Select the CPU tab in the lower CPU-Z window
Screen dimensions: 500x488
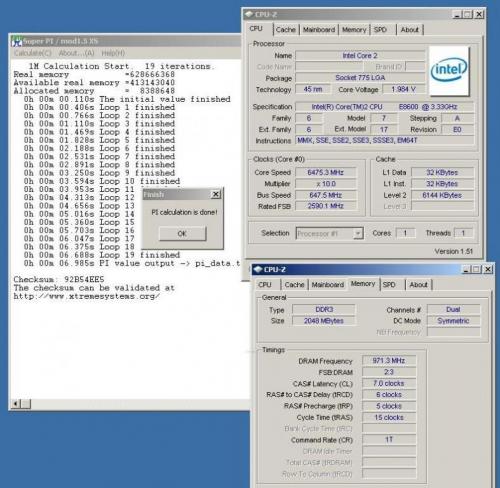click(265, 285)
